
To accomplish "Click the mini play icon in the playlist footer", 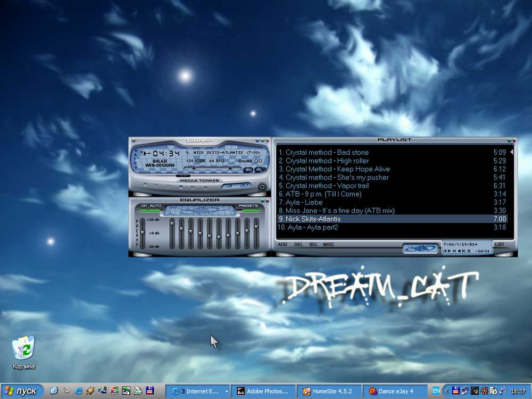I will pyautogui.click(x=449, y=251).
